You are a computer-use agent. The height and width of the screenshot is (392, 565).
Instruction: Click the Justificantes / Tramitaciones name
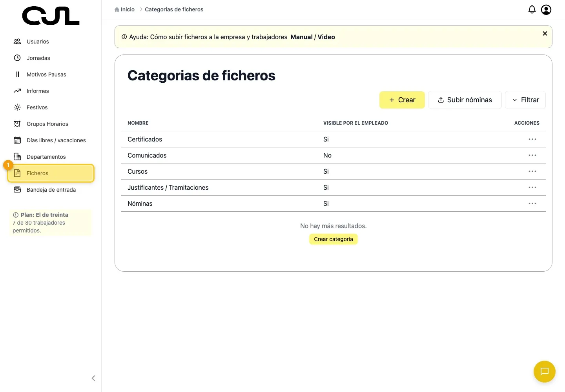[x=168, y=187]
